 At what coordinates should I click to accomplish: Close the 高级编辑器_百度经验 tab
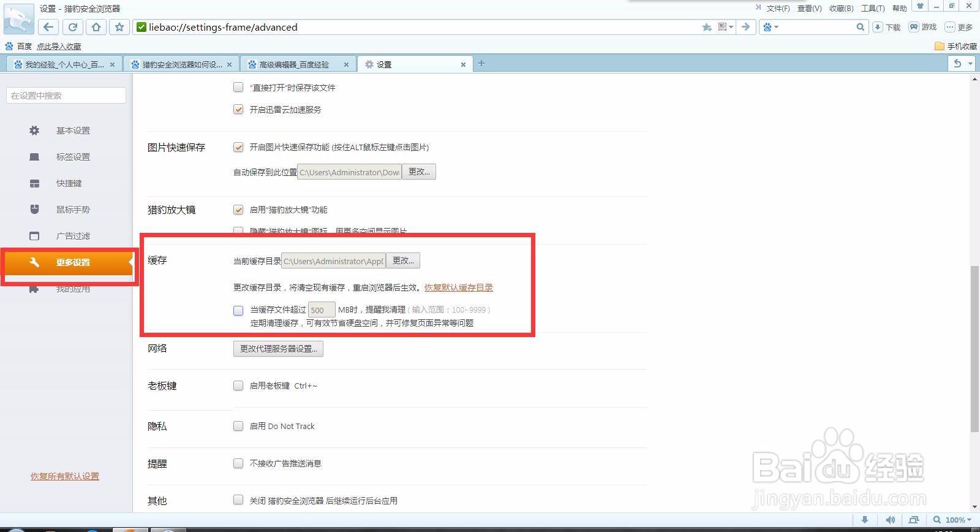pos(346,64)
